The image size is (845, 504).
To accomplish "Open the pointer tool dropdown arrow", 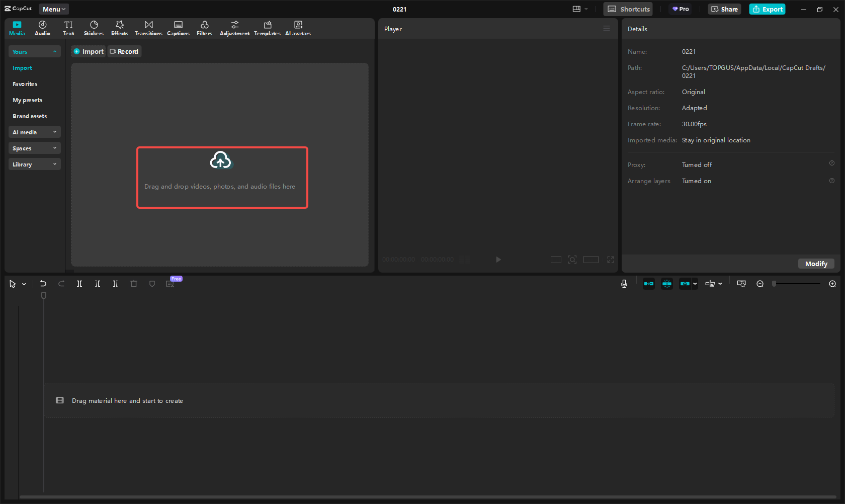I will (24, 284).
